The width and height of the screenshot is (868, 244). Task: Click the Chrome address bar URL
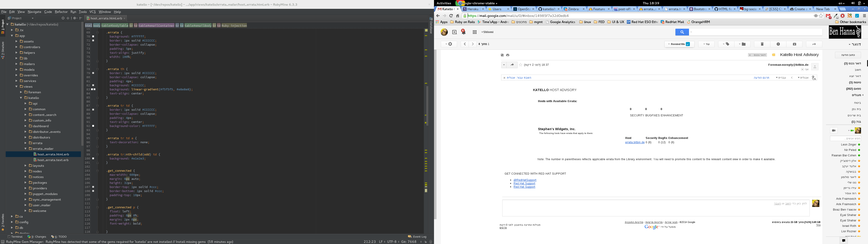518,16
